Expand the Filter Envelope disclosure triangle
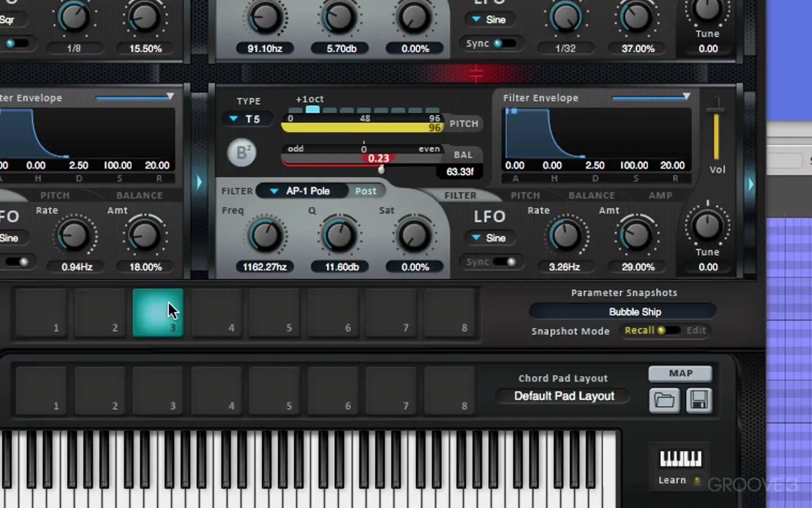 (x=686, y=97)
